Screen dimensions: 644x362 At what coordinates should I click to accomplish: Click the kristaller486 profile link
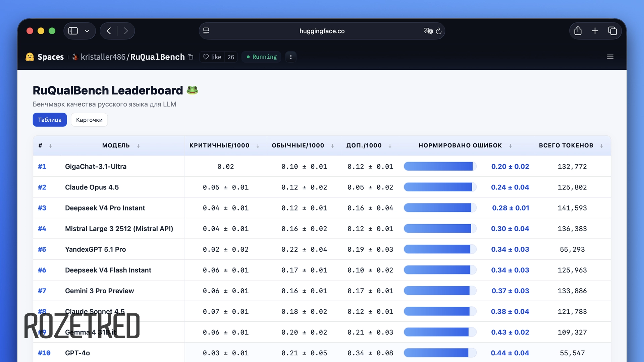[103, 57]
